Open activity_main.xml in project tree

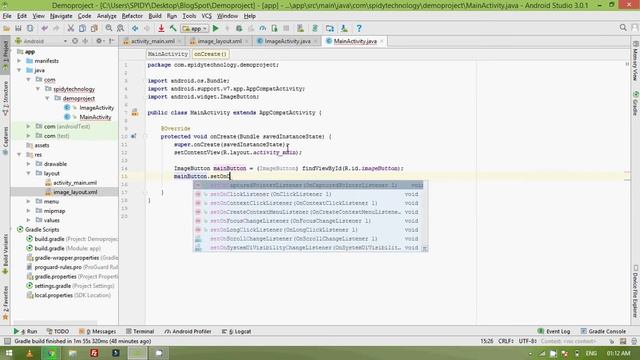click(x=75, y=183)
